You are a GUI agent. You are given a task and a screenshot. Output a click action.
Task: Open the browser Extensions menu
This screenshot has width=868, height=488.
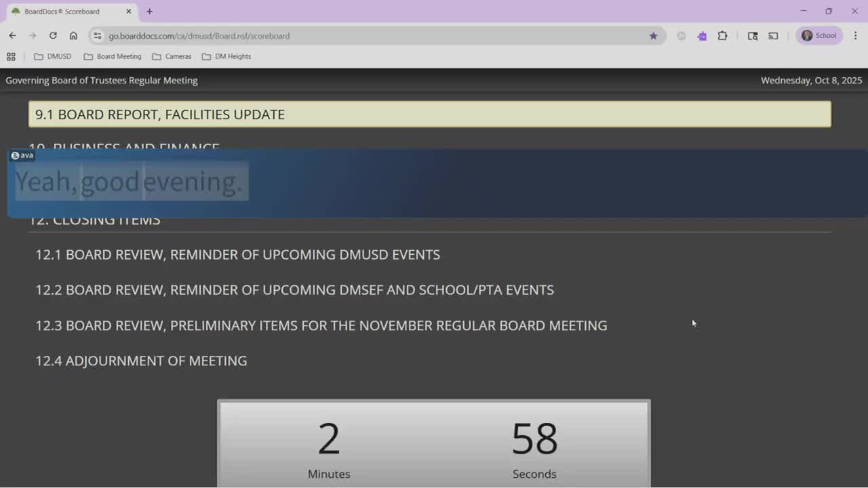pyautogui.click(x=722, y=36)
